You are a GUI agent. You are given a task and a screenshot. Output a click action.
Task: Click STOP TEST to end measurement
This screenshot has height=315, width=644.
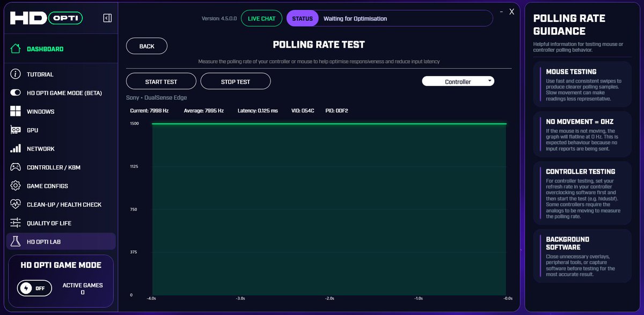pyautogui.click(x=235, y=81)
